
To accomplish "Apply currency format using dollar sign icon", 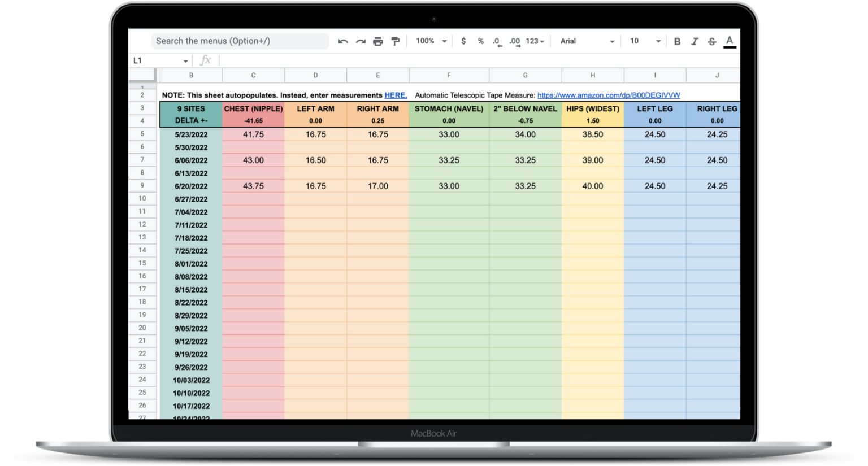I will [x=463, y=41].
